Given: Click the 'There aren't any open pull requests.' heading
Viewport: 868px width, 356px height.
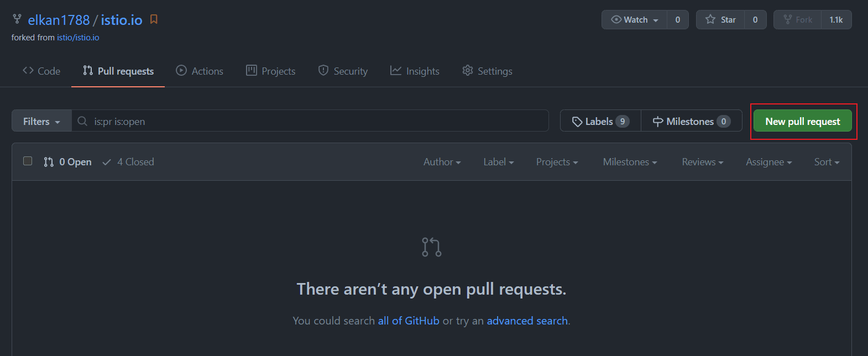Looking at the screenshot, I should click(x=432, y=289).
